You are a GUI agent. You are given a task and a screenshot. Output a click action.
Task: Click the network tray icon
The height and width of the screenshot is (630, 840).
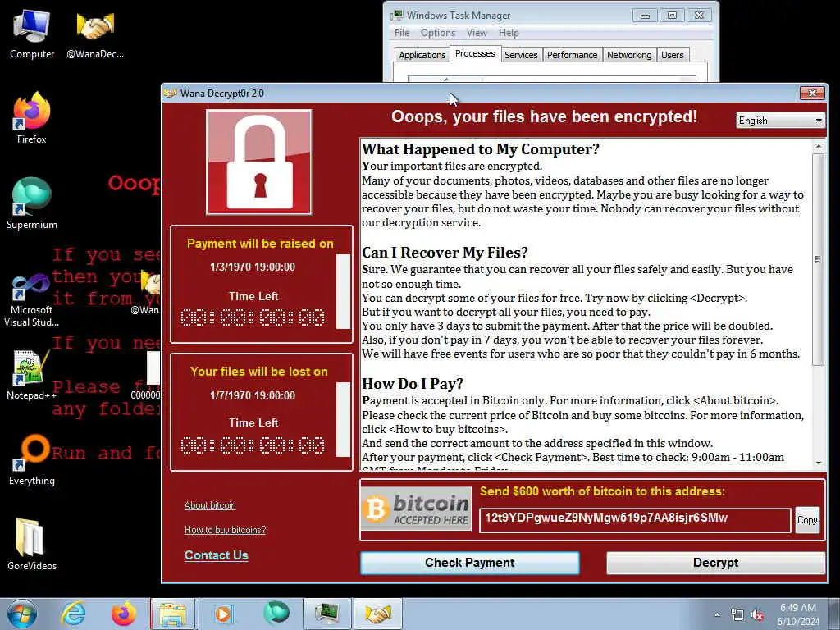[x=737, y=615]
